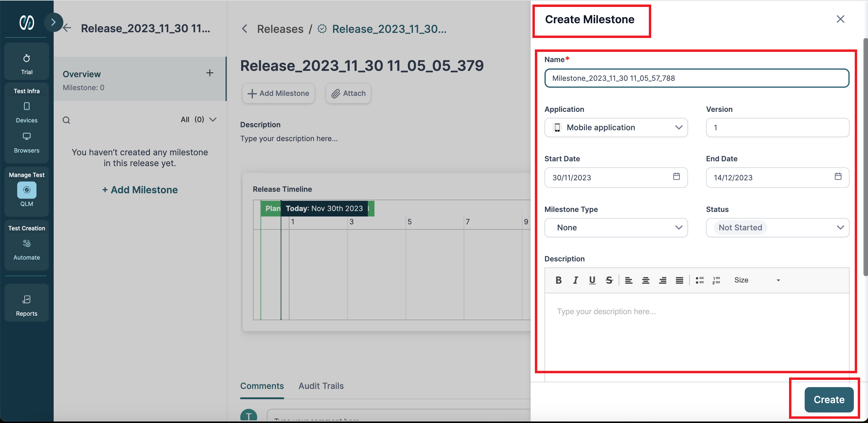The height and width of the screenshot is (423, 868).
Task: Switch to the Audit Trails tab
Action: tap(321, 386)
